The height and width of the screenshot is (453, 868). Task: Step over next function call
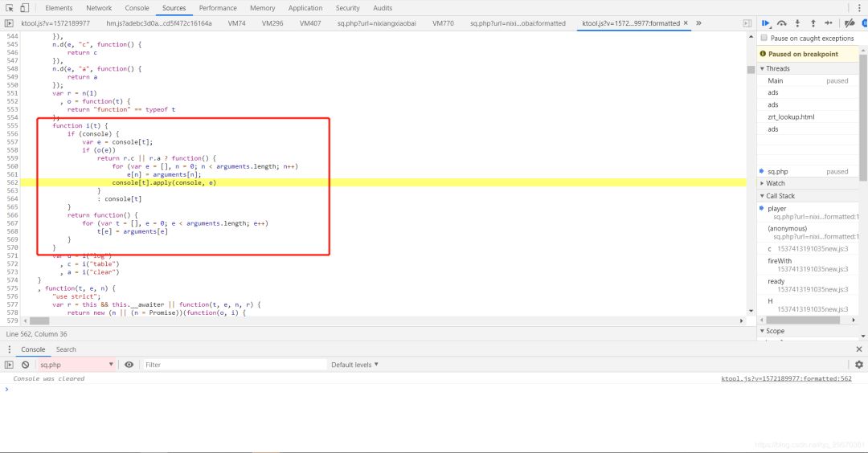pyautogui.click(x=781, y=23)
